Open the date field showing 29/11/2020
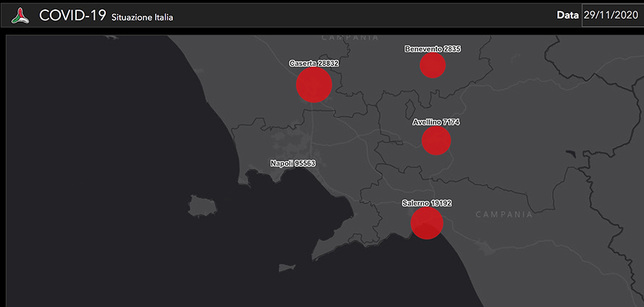 pyautogui.click(x=612, y=16)
